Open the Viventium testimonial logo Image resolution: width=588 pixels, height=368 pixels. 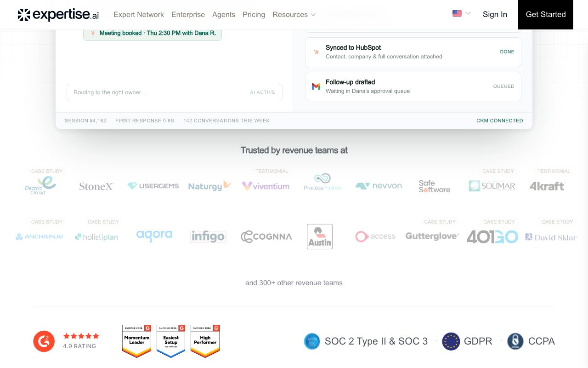point(266,186)
